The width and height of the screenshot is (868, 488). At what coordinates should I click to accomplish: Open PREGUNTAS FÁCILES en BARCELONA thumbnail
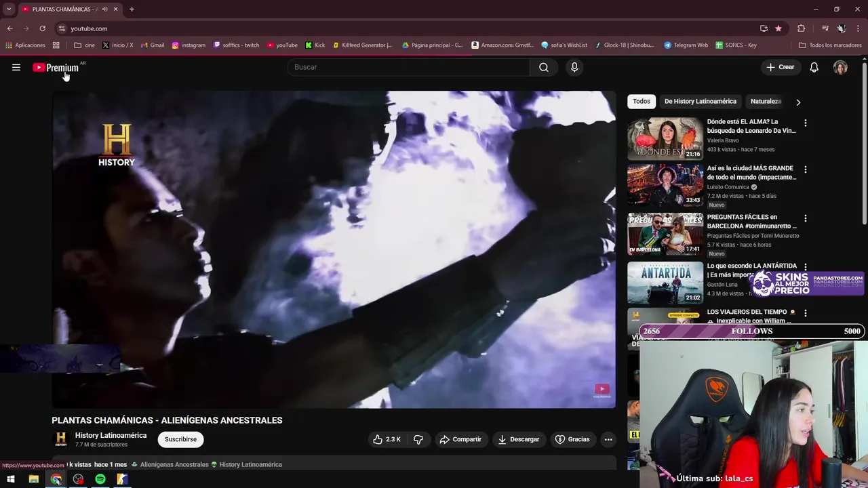(x=665, y=234)
